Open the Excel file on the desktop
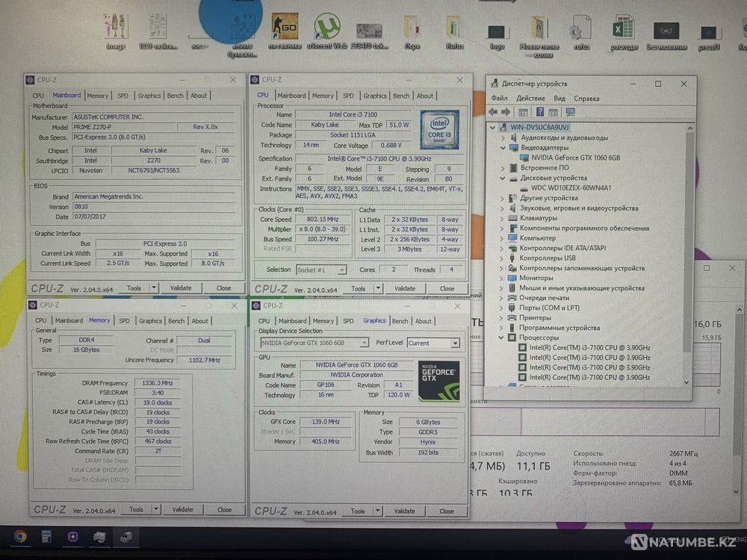The height and width of the screenshot is (560, 747). [624, 31]
